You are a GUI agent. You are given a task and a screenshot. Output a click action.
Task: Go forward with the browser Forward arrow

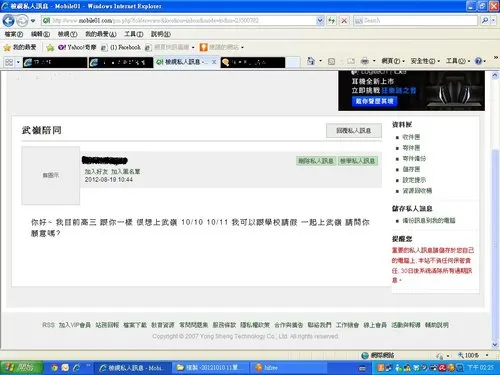point(22,21)
